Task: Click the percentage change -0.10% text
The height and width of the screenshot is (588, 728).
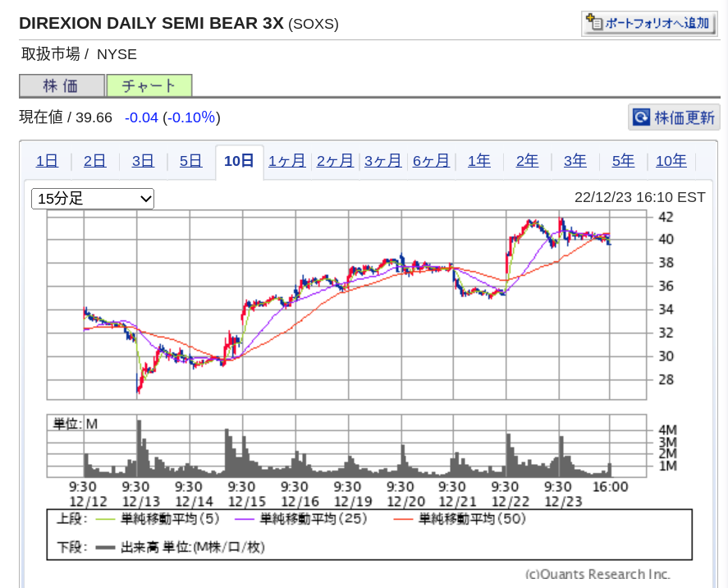Action: click(191, 117)
